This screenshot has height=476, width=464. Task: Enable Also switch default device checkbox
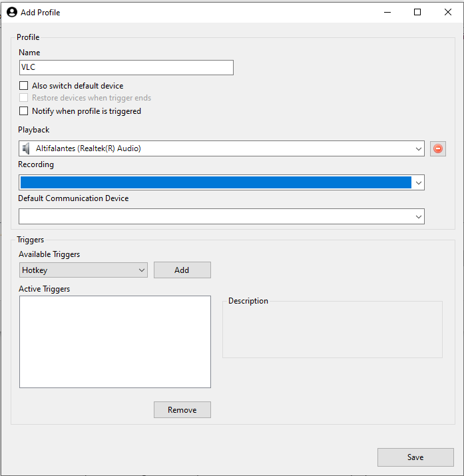pos(24,86)
